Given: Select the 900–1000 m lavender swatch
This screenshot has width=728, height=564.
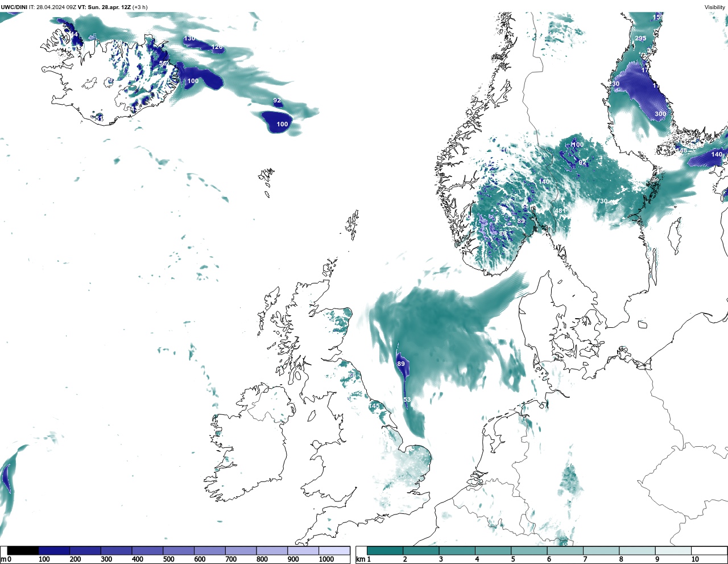Looking at the screenshot, I should click(x=303, y=551).
